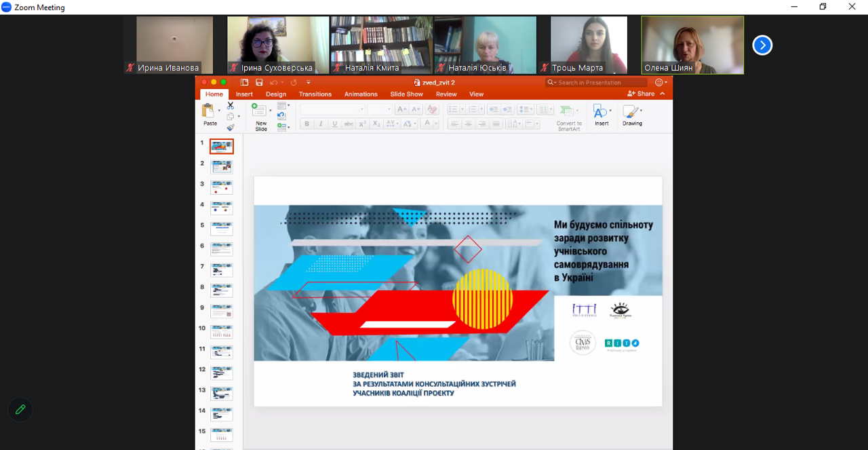Click the Cut scissors icon
The height and width of the screenshot is (450, 868).
point(231,106)
